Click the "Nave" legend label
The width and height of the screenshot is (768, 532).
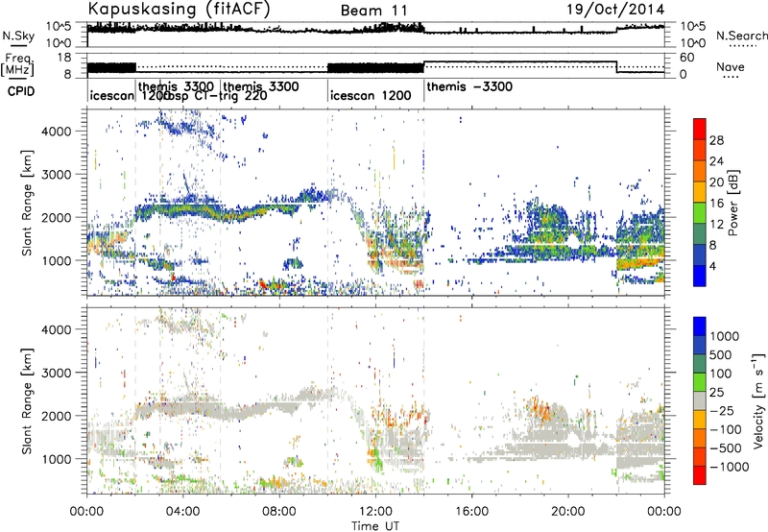[x=731, y=66]
